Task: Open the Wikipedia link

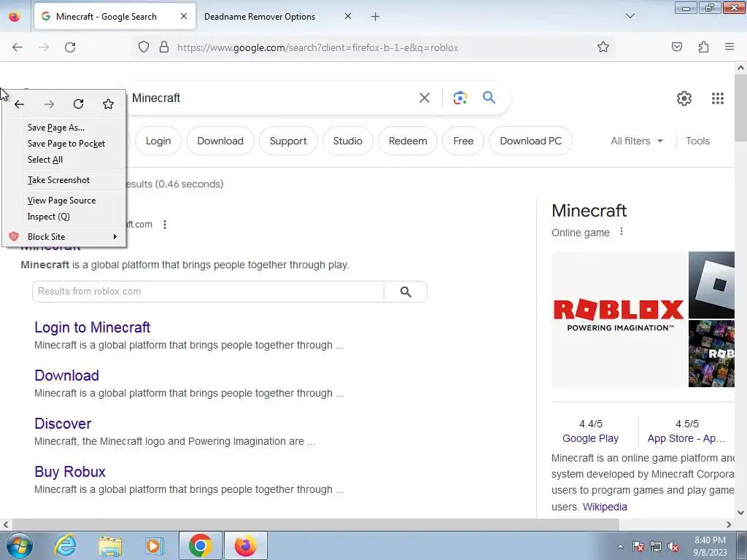Action: pos(605,507)
